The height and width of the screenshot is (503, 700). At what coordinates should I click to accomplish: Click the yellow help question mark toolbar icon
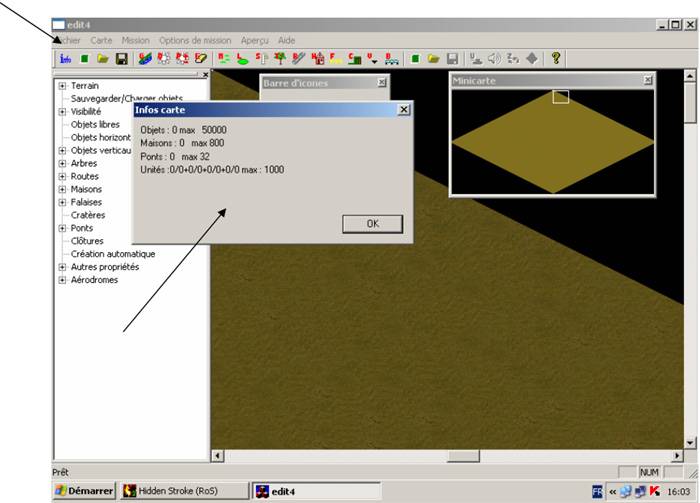click(x=556, y=59)
